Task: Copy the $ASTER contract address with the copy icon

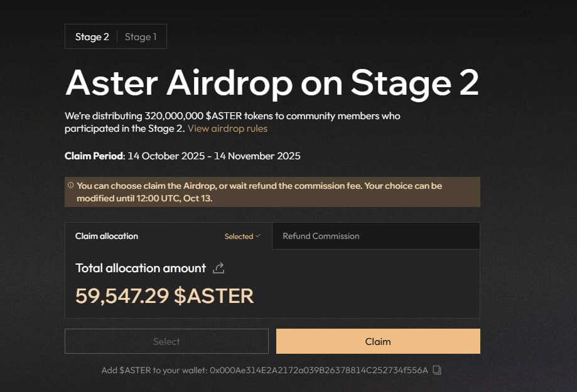Action: pyautogui.click(x=438, y=370)
